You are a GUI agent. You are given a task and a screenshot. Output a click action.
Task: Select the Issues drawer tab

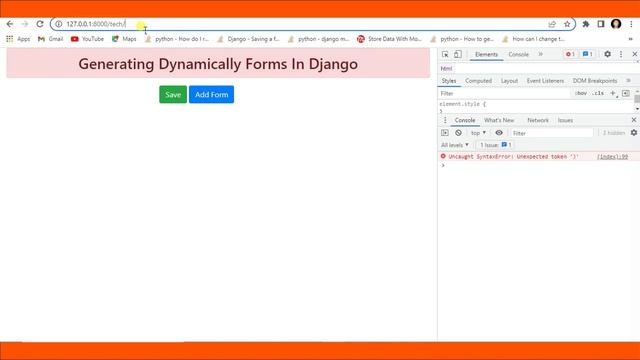565,120
